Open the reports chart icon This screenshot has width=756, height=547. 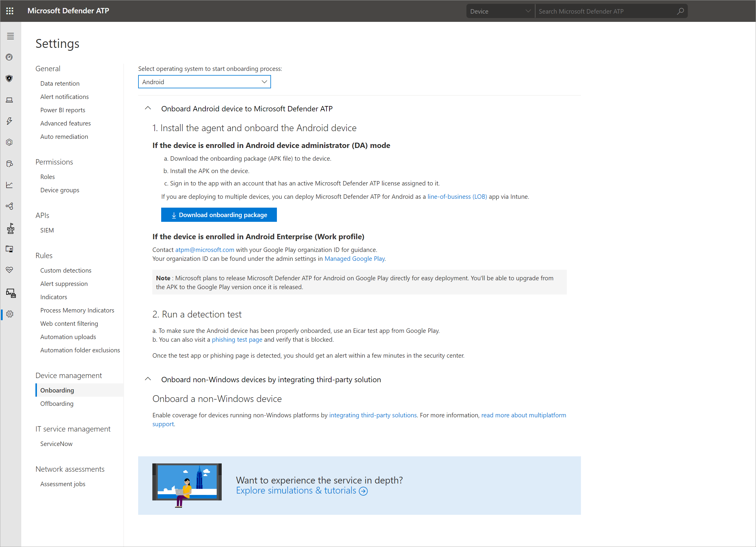[10, 185]
